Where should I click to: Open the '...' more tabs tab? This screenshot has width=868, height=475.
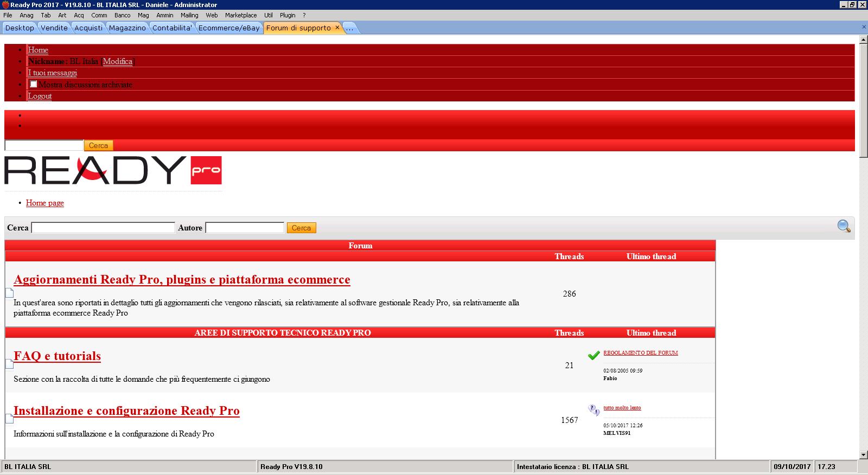350,28
